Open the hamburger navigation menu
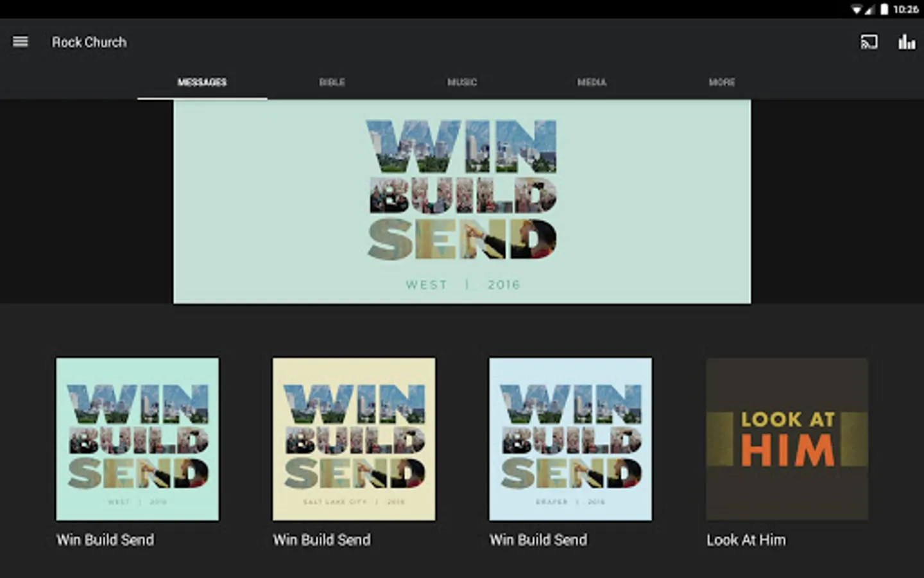Viewport: 924px width, 578px height. pos(21,42)
